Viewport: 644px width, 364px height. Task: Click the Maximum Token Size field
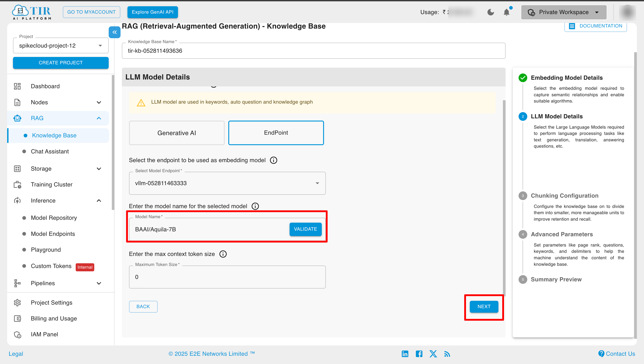[227, 277]
